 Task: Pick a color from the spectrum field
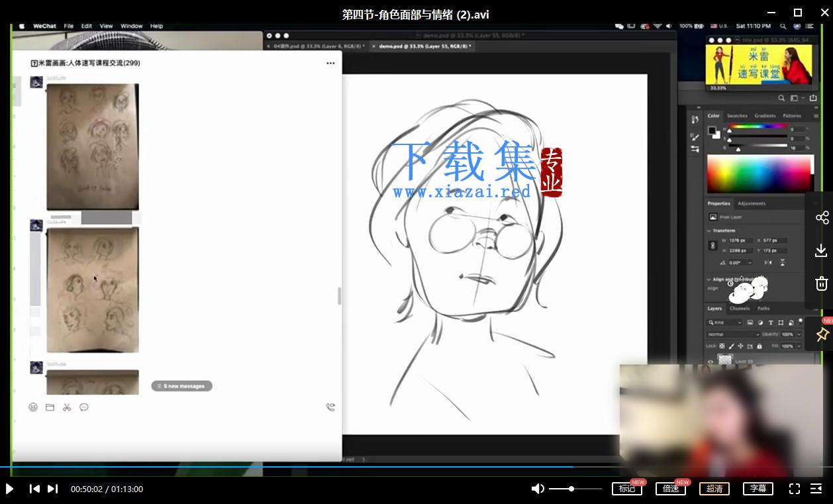click(759, 174)
